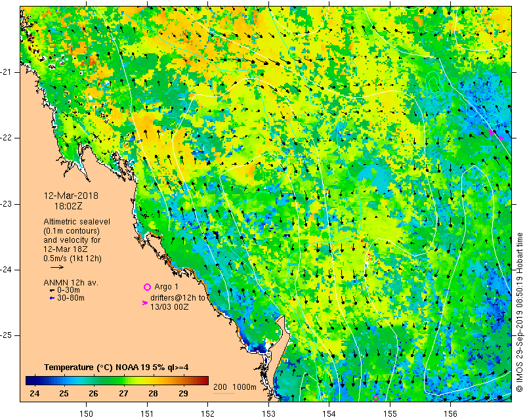The height and width of the screenshot is (420, 525).
Task: Click the longitude axis label 156
Action: [x=451, y=413]
